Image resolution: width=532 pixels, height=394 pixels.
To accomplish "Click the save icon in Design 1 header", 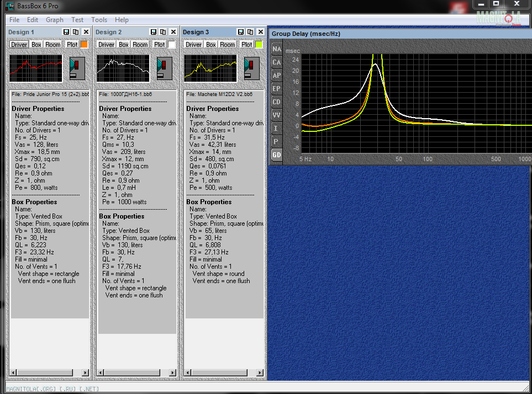I will click(66, 33).
